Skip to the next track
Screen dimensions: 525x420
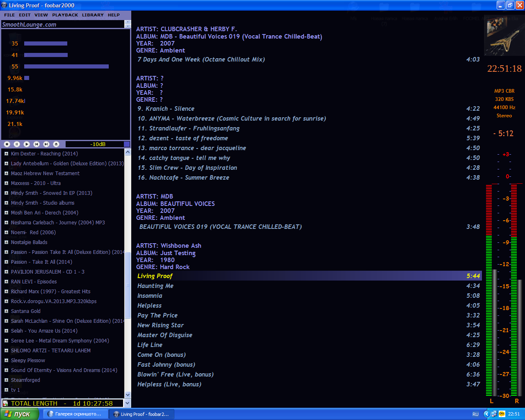pos(46,144)
